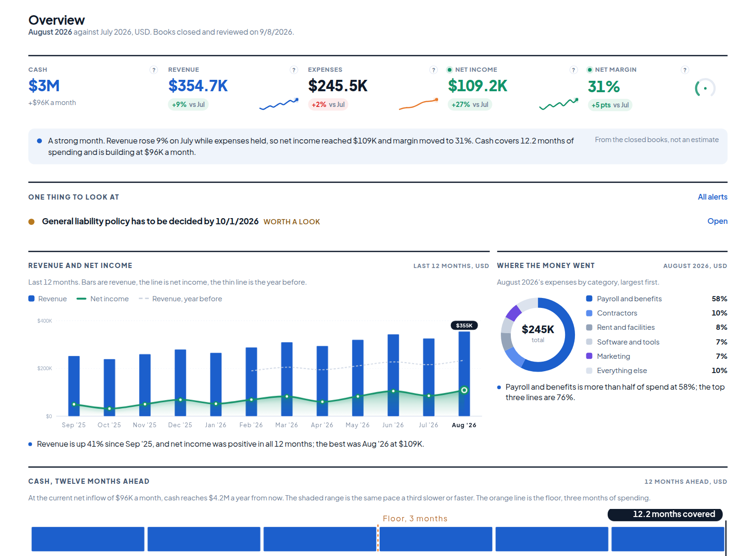Click the 58% payroll share value
This screenshot has width=756, height=556.
(719, 299)
